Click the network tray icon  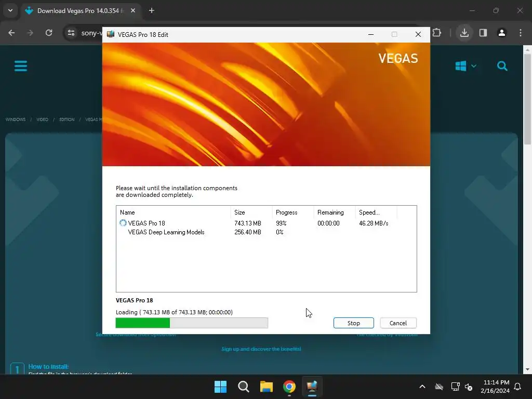(x=455, y=387)
